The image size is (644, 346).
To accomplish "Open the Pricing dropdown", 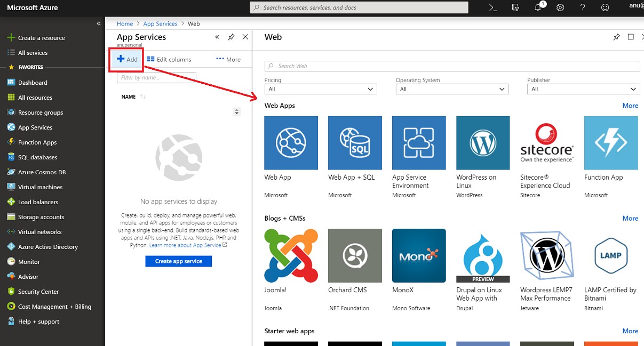I will [321, 89].
